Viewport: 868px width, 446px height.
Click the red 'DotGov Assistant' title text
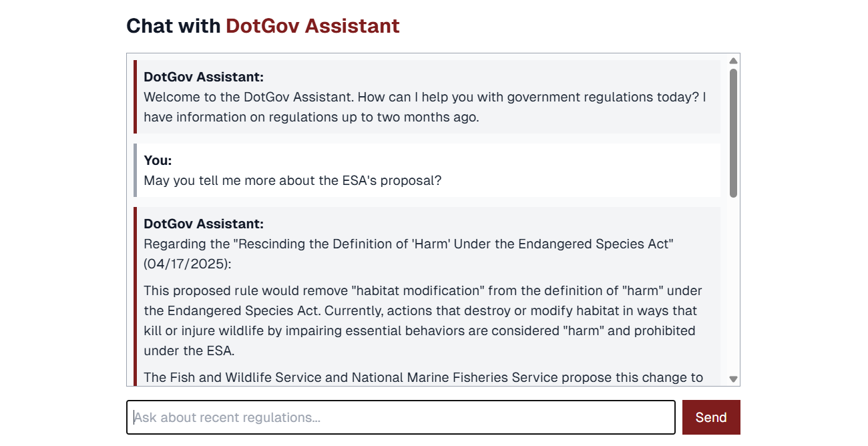pyautogui.click(x=312, y=26)
